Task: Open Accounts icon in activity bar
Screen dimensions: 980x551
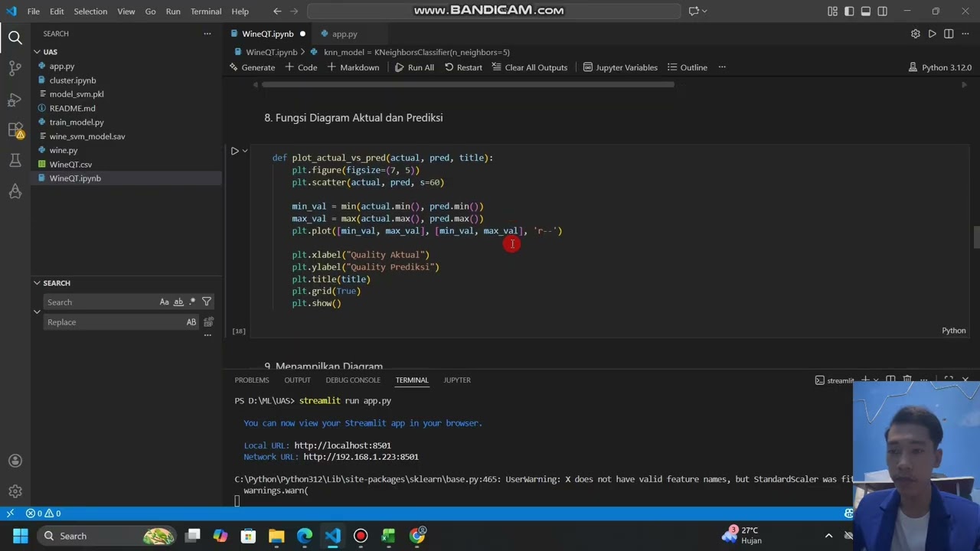Action: (15, 461)
